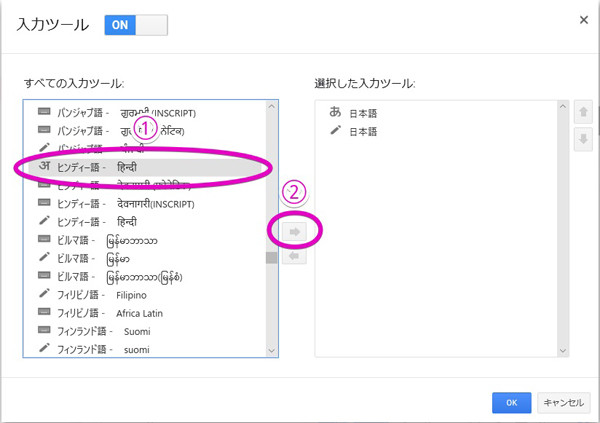Select Africa Latin keyboard for Filipino
Viewport: 600px width, 423px height.
click(130, 312)
